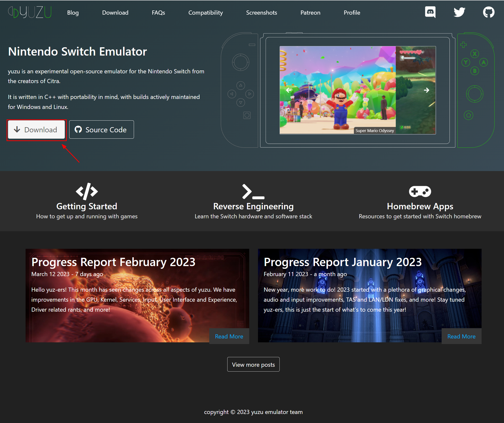Screen dimensions: 504x423
Task: Click the left arrow on screenshot carousel
Action: pyautogui.click(x=289, y=90)
